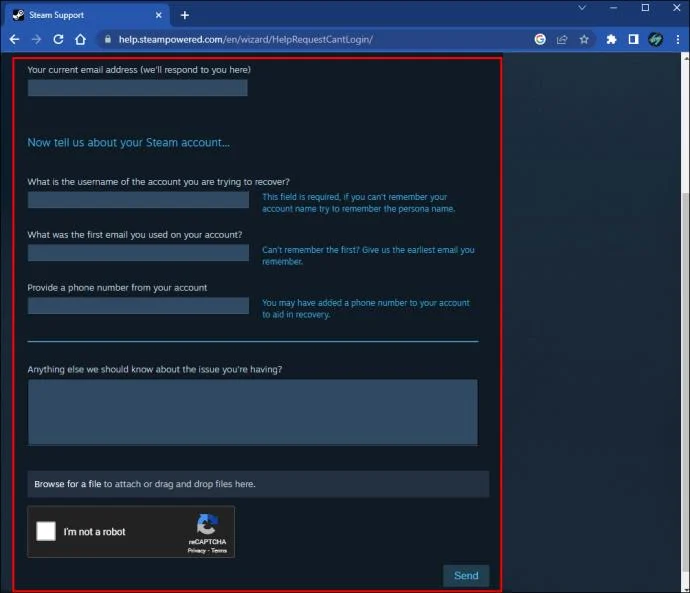Click the scrollbar up arrow
690x593 pixels.
coord(686,57)
